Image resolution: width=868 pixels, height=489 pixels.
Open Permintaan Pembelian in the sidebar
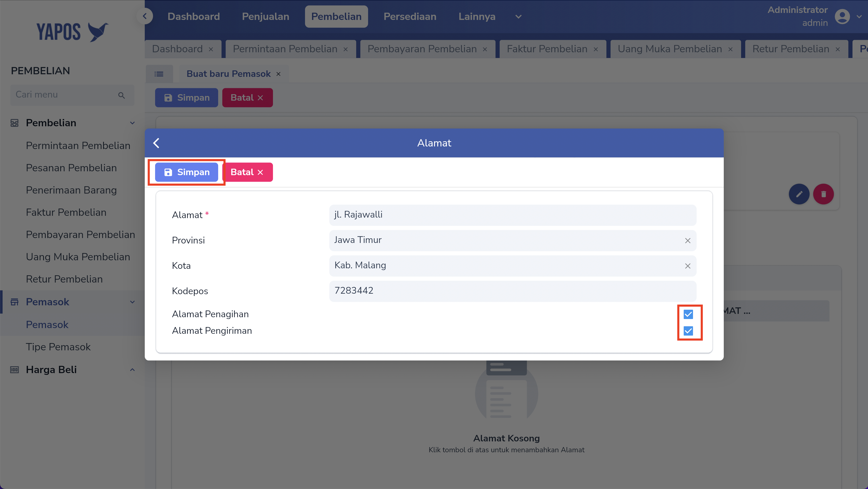pyautogui.click(x=78, y=146)
